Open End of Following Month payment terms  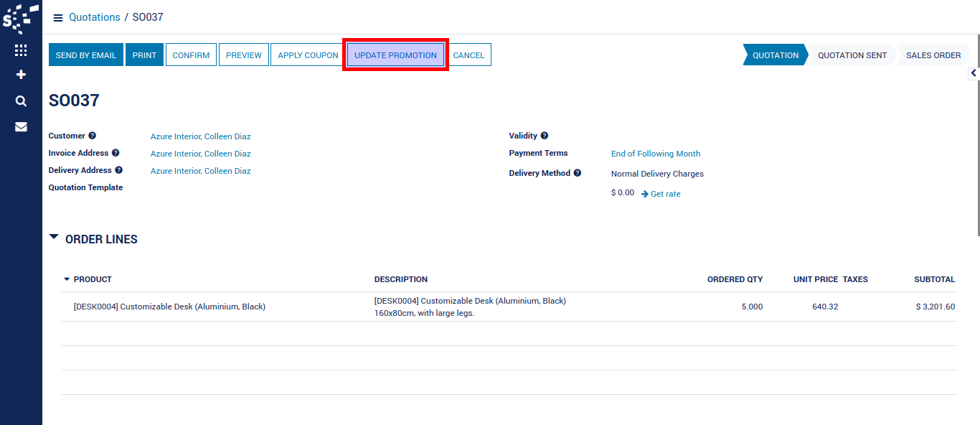[x=655, y=154]
